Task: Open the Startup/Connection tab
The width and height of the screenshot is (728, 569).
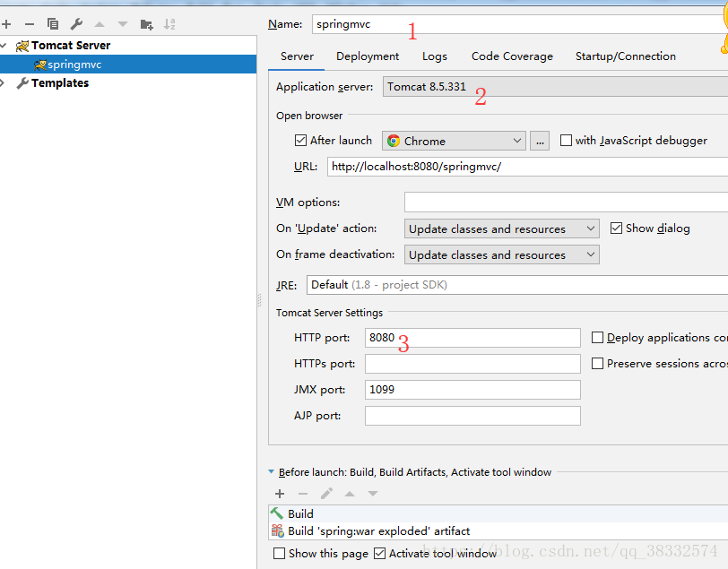Action: coord(626,56)
